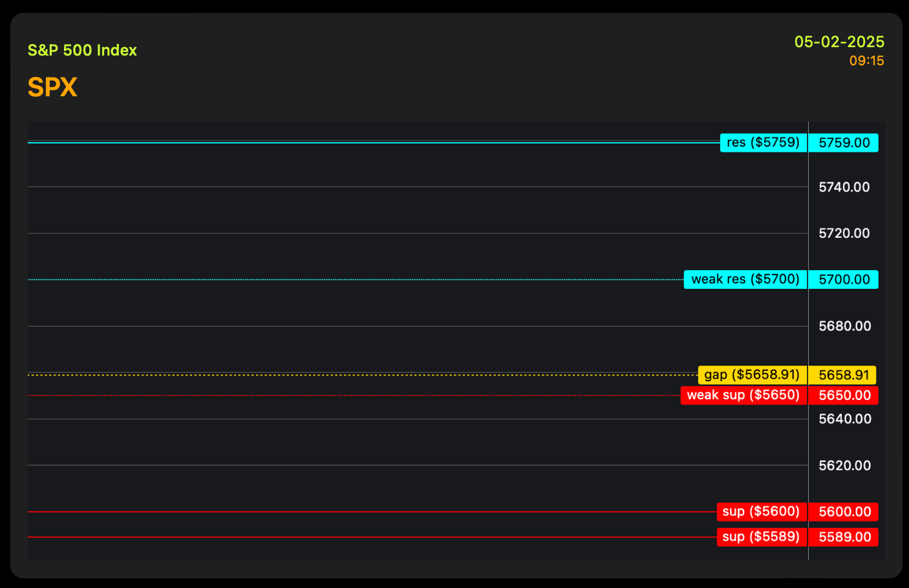The width and height of the screenshot is (909, 588).
Task: Select the sup ($5600) label
Action: click(x=762, y=512)
